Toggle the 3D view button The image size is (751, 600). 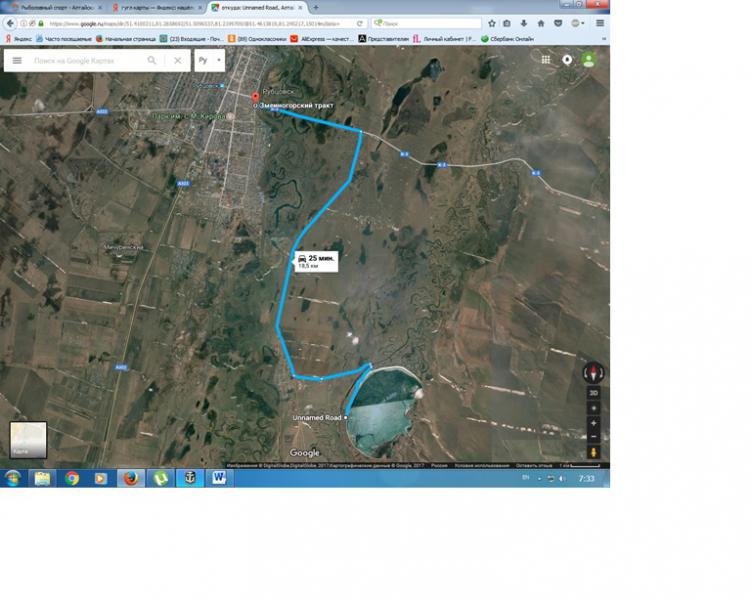tap(593, 393)
